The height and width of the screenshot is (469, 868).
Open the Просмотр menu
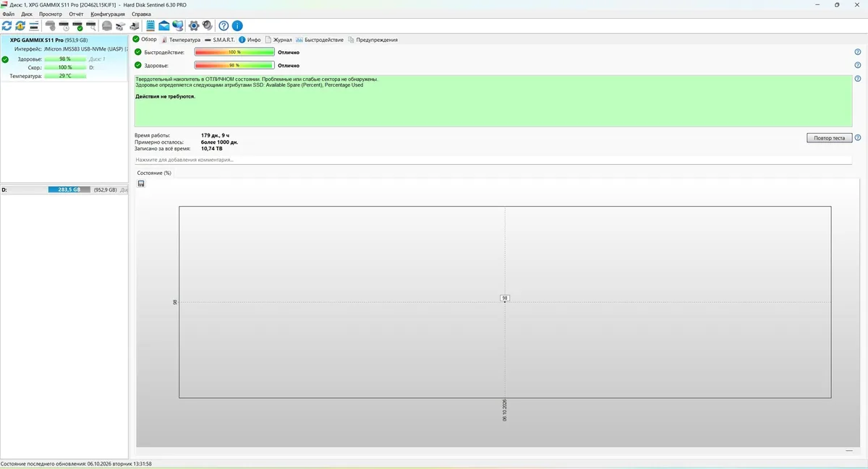51,14
